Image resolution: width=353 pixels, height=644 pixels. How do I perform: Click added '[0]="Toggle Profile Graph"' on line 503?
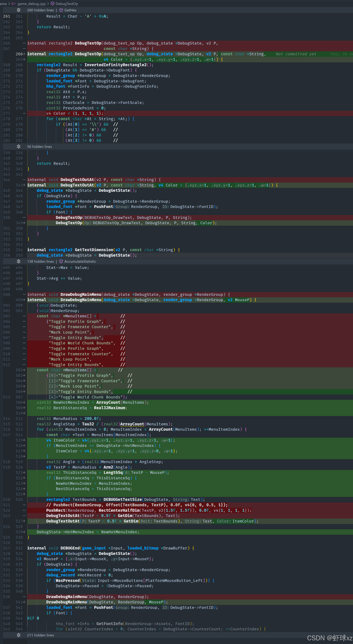[80, 375]
